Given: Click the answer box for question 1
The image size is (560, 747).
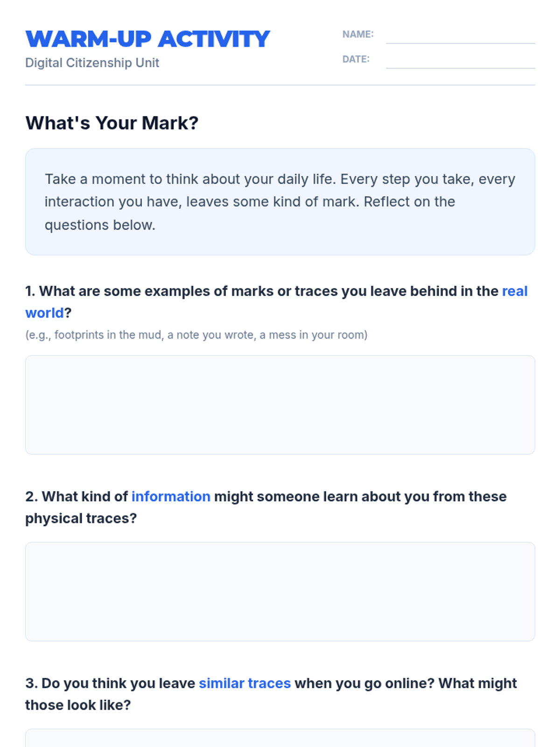Looking at the screenshot, I should coord(280,405).
